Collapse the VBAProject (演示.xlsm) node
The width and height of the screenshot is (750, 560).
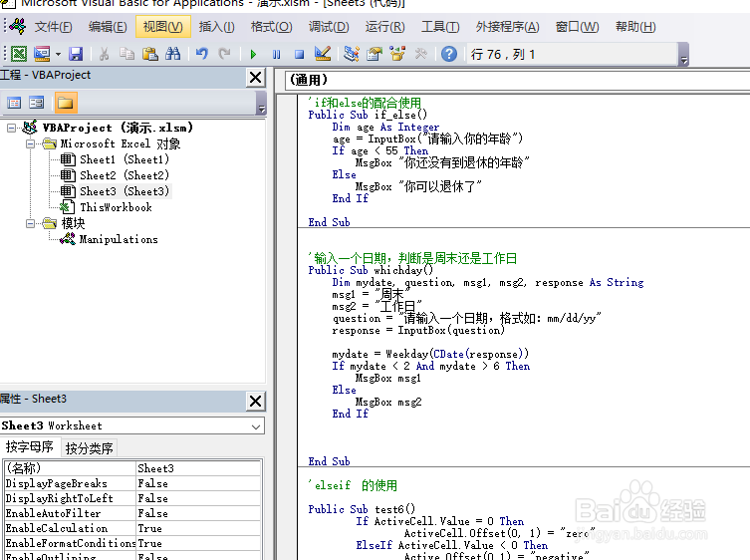pyautogui.click(x=12, y=128)
